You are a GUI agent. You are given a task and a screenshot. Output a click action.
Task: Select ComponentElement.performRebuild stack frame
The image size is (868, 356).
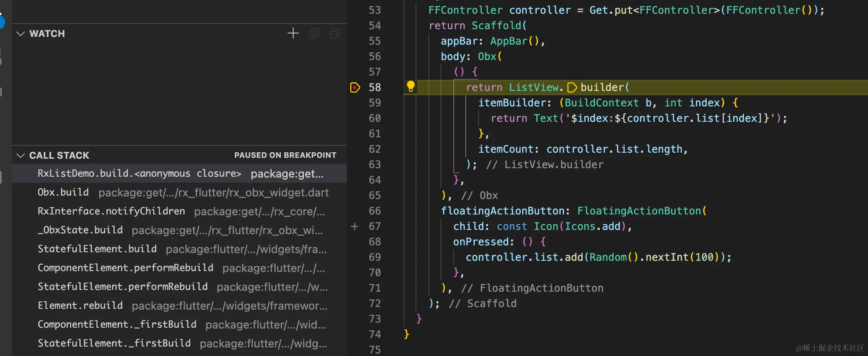click(179, 268)
